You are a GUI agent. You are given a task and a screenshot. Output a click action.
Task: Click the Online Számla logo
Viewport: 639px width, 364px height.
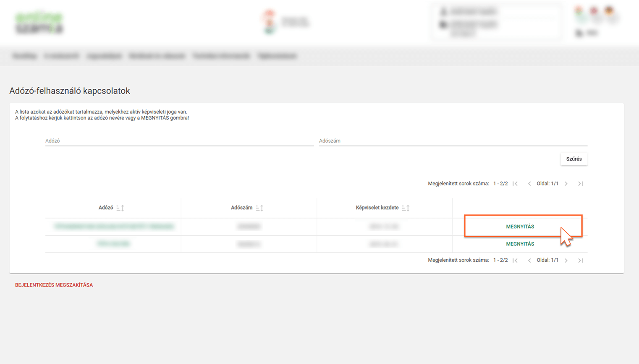(x=39, y=23)
